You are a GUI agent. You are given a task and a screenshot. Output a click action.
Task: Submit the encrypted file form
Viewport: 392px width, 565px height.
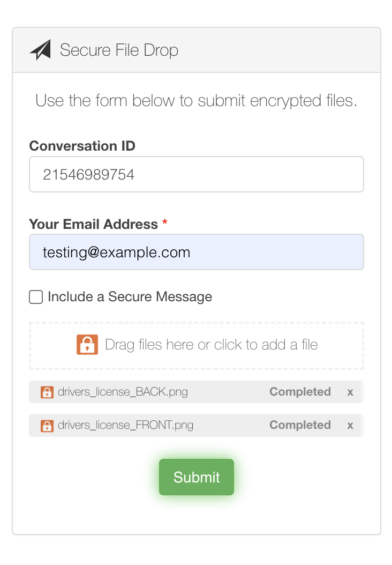[x=196, y=477]
